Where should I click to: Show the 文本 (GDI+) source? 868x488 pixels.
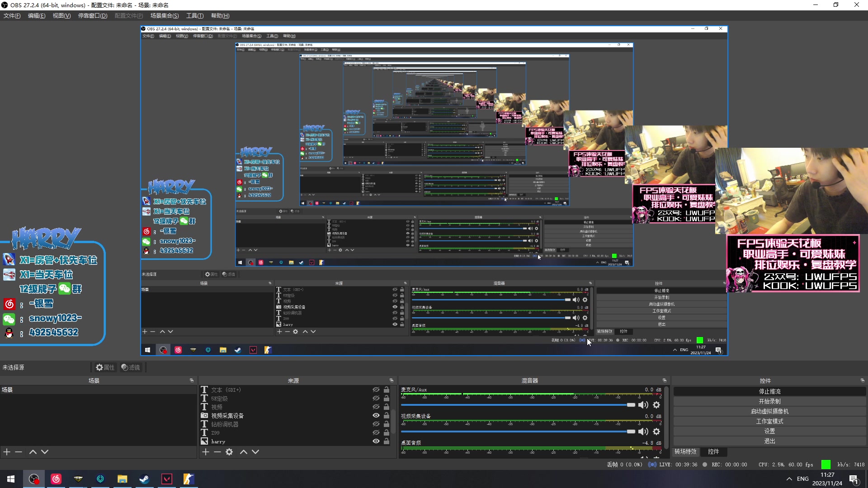[x=376, y=389]
